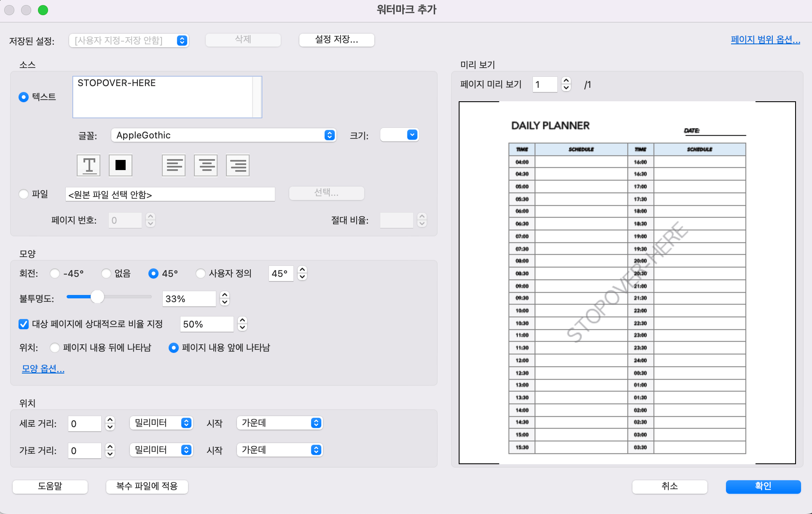Click the STOPOVER-HERE text input field
The width and height of the screenshot is (812, 514).
click(167, 96)
